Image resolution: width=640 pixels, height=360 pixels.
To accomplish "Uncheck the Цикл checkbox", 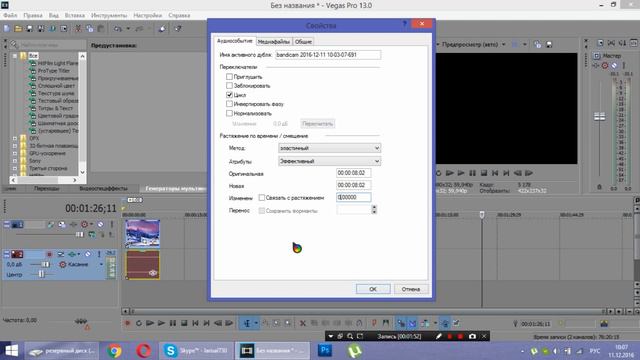I will click(229, 95).
